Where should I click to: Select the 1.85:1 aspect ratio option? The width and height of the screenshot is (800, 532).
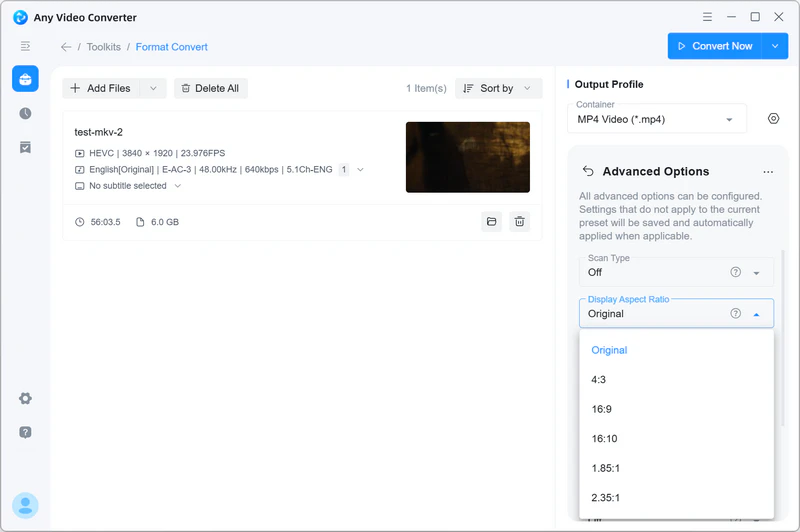pos(677,468)
